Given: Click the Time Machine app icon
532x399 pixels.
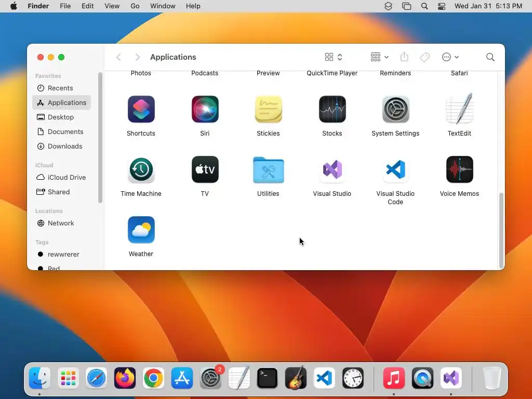Looking at the screenshot, I should tap(141, 170).
